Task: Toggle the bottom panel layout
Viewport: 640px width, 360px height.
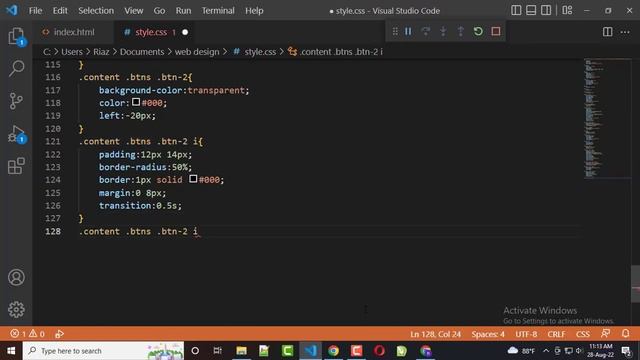Action: 531,10
